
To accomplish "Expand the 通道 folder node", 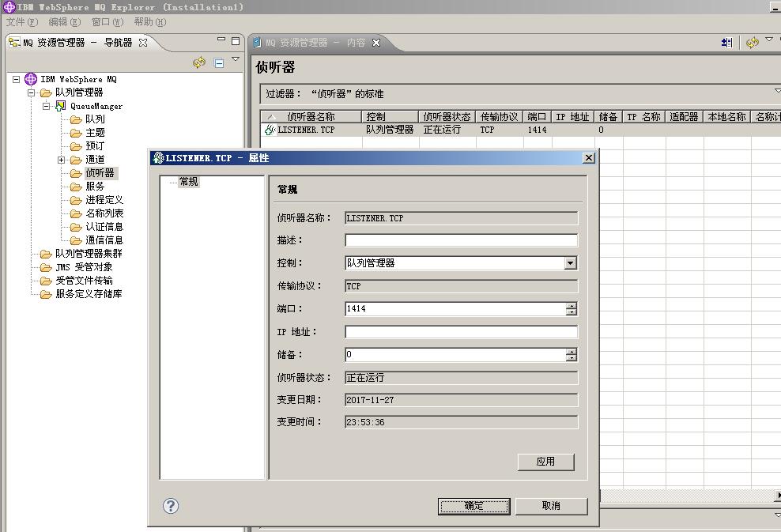I will (62, 160).
